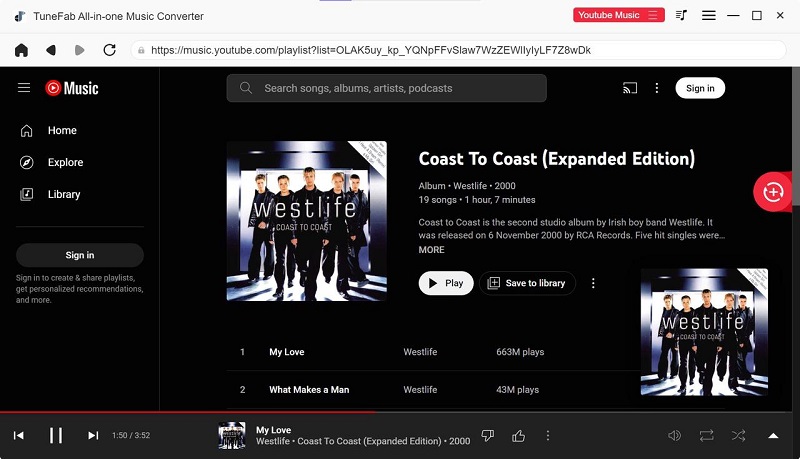Click the Cast to device icon
Image resolution: width=800 pixels, height=459 pixels.
click(630, 88)
